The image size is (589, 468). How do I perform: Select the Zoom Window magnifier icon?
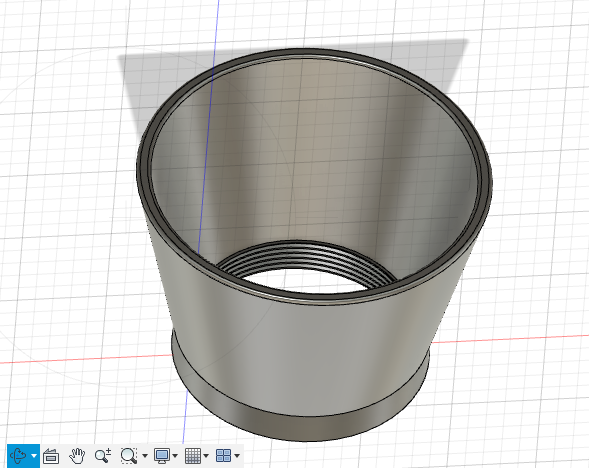[129, 456]
